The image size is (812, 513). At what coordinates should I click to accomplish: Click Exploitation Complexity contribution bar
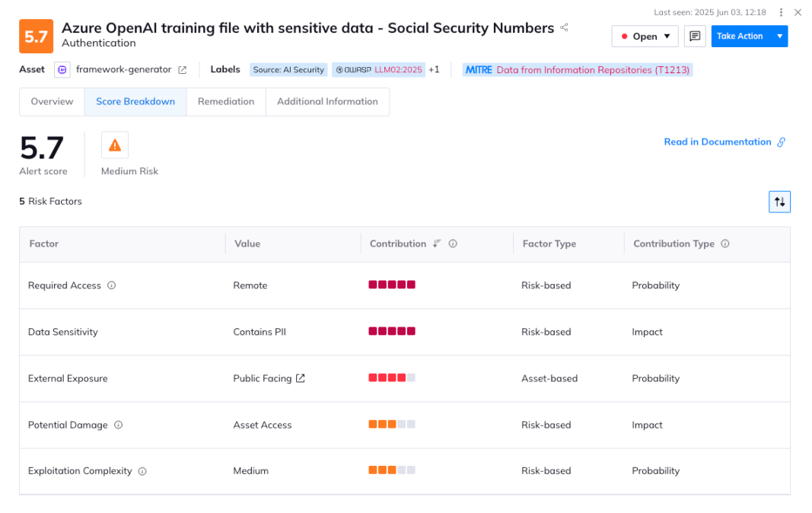(392, 470)
